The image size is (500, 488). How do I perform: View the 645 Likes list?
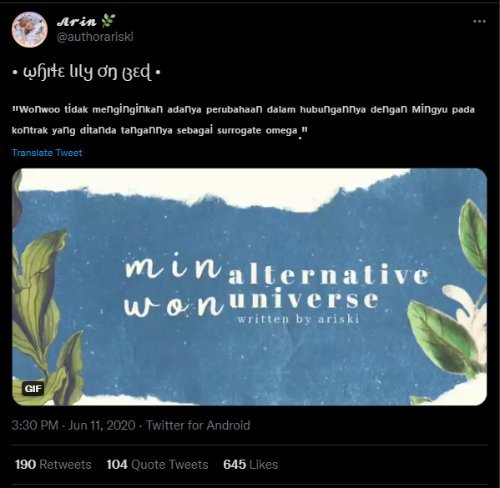[250, 465]
